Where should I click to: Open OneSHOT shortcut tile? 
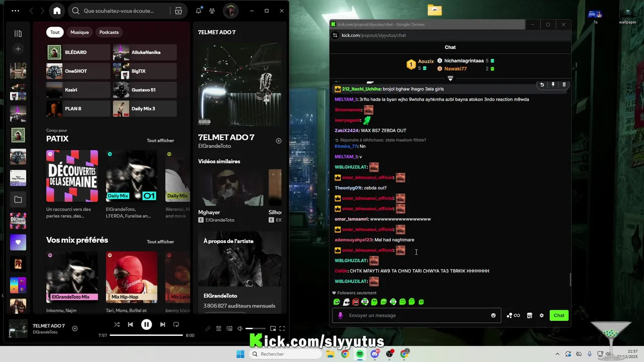click(x=78, y=71)
